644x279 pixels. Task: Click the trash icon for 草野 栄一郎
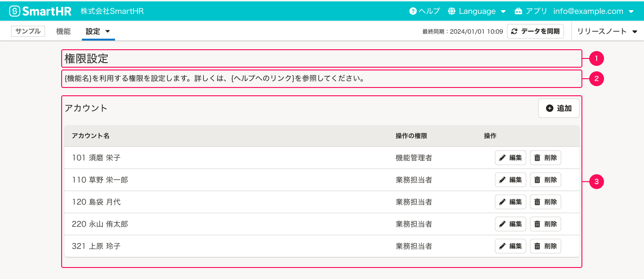(537, 180)
